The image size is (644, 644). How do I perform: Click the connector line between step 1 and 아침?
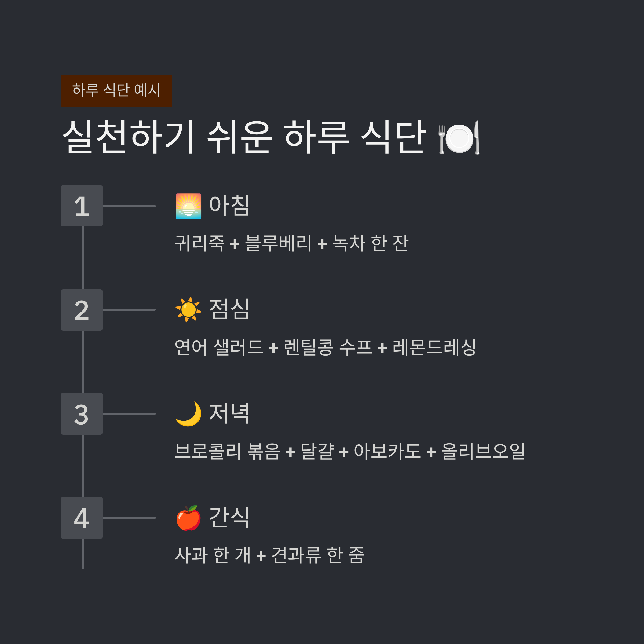pos(129,206)
